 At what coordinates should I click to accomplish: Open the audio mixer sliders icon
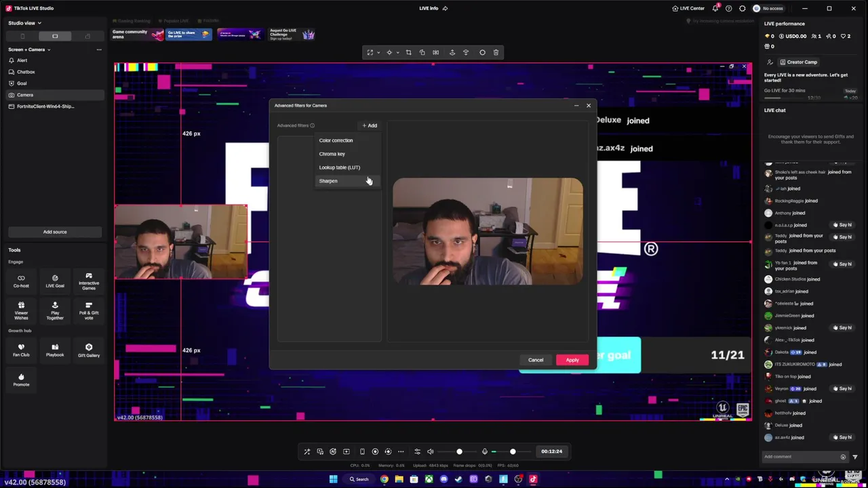(417, 451)
